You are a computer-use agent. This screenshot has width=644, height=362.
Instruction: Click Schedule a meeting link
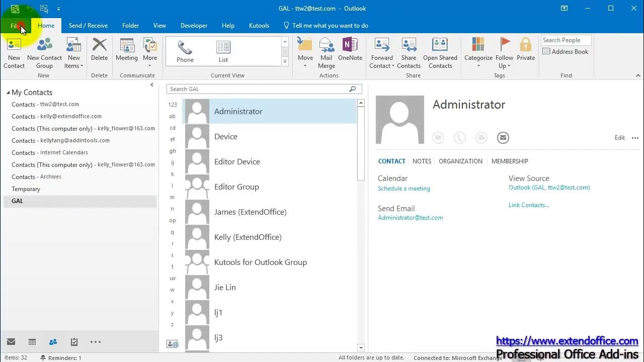pos(404,189)
